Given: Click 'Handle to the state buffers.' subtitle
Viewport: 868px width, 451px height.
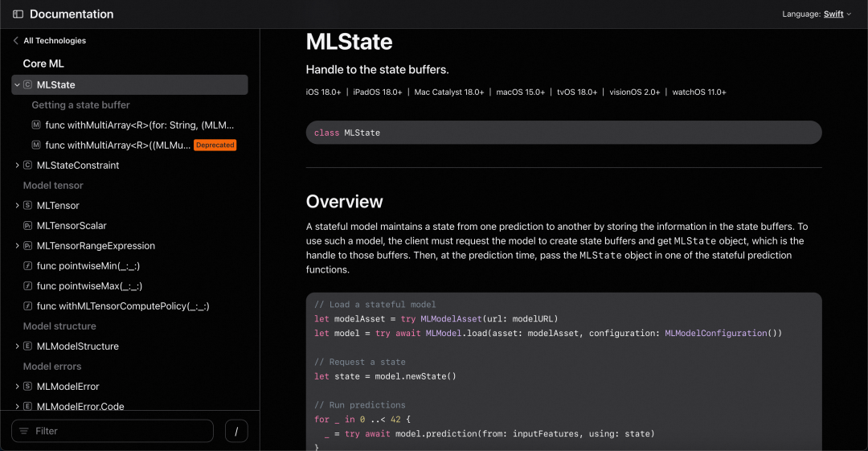Looking at the screenshot, I should (378, 70).
